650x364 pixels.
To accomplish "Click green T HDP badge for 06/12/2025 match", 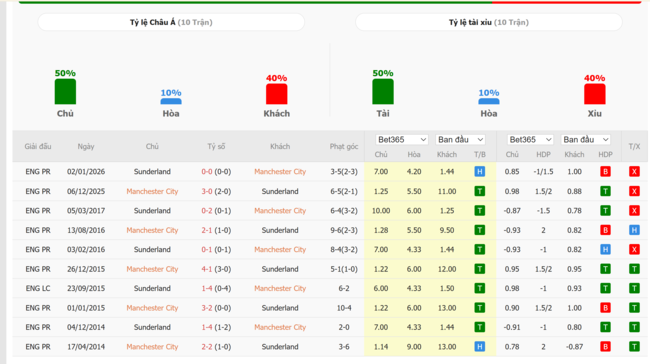I will pyautogui.click(x=605, y=191).
